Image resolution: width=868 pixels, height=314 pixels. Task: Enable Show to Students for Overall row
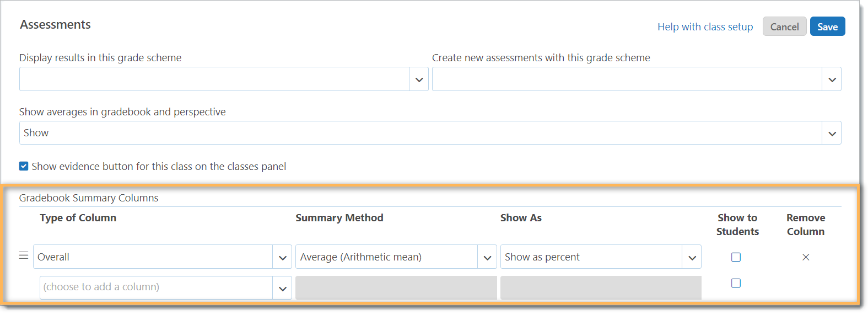(x=736, y=257)
